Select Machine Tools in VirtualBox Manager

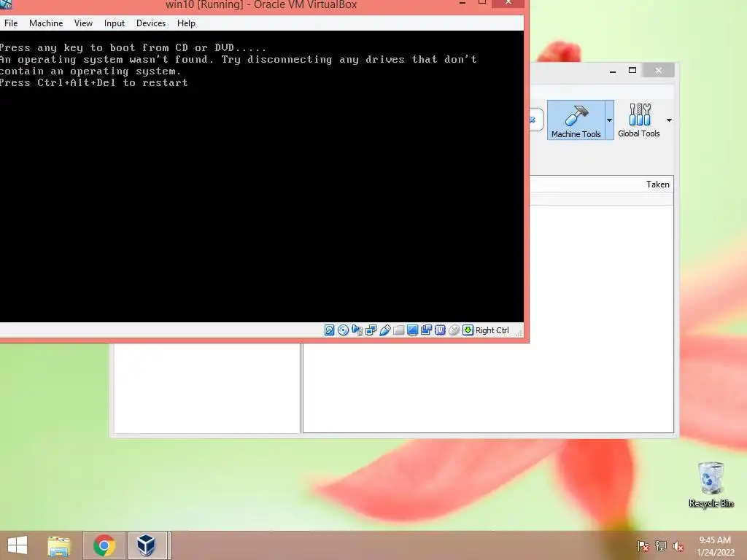[x=576, y=120]
